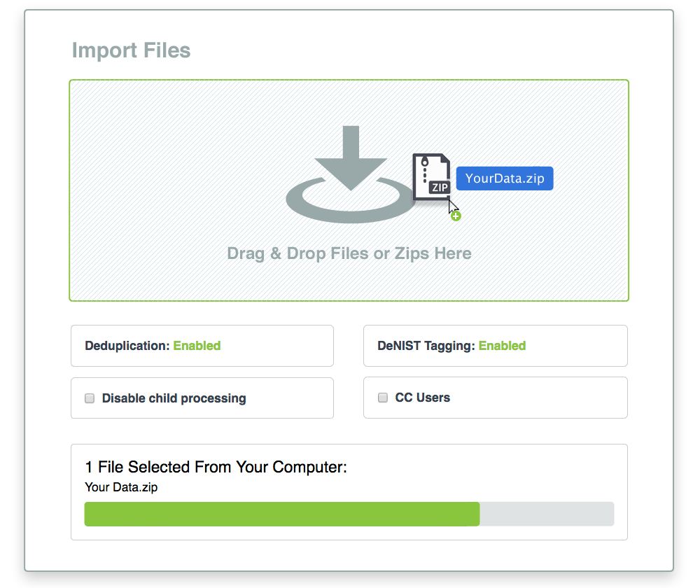
Task: Select the YourData.zip file label
Action: pos(504,178)
